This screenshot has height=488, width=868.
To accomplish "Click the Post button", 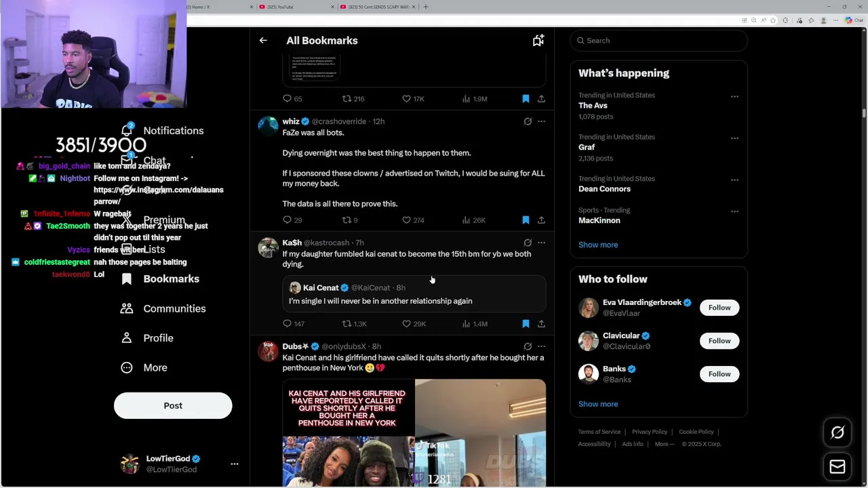I will [x=173, y=405].
